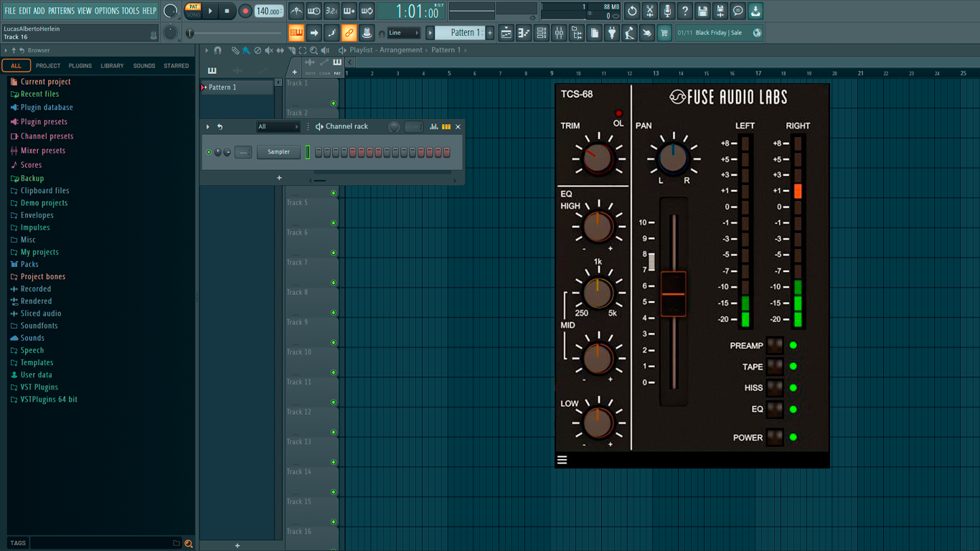Open the view playlist icon

tap(507, 32)
